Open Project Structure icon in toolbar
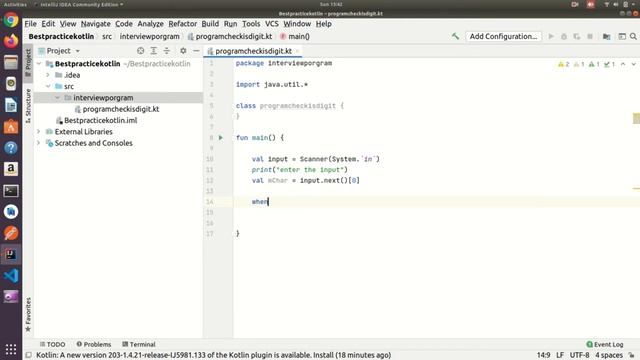640x360 pixels. tap(607, 36)
